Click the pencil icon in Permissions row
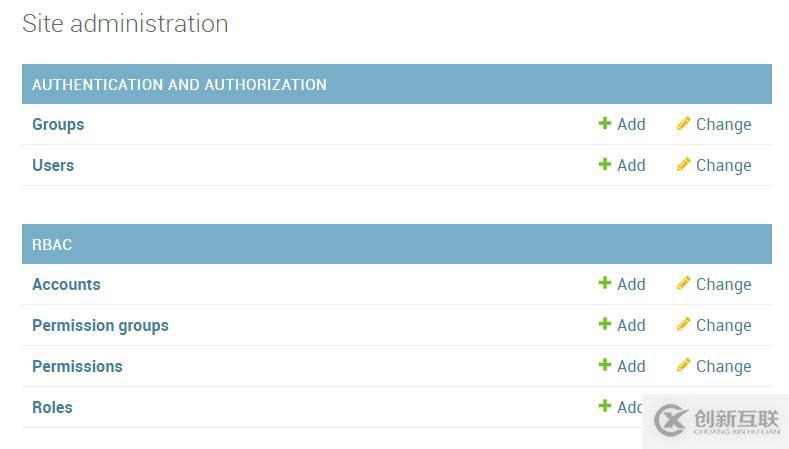 684,366
